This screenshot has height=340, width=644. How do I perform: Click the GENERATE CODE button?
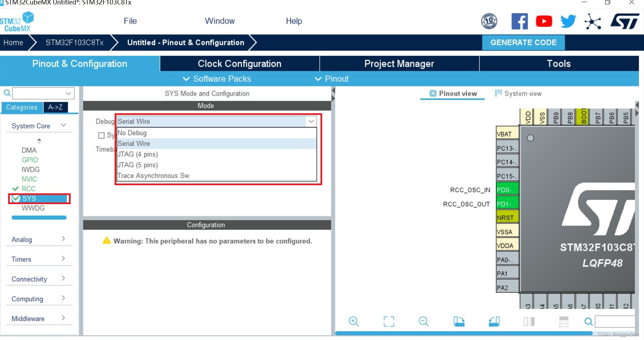click(523, 43)
